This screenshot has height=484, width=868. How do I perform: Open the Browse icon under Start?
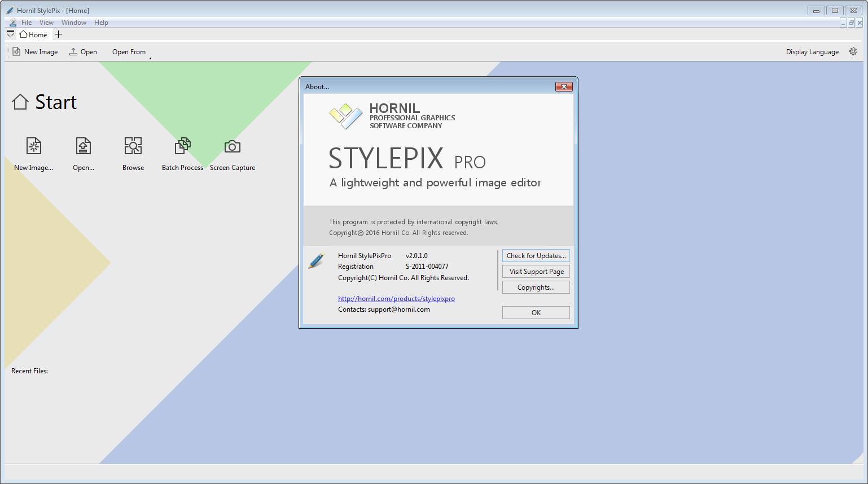(x=133, y=146)
